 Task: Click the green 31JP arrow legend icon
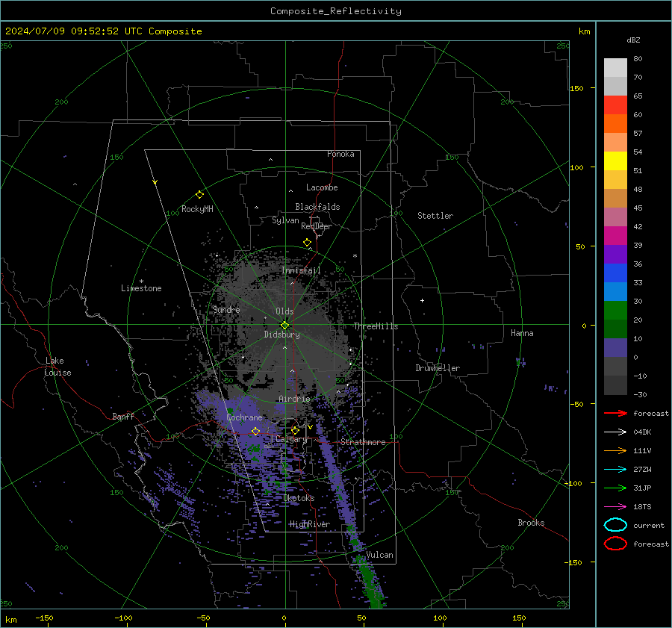pos(615,488)
